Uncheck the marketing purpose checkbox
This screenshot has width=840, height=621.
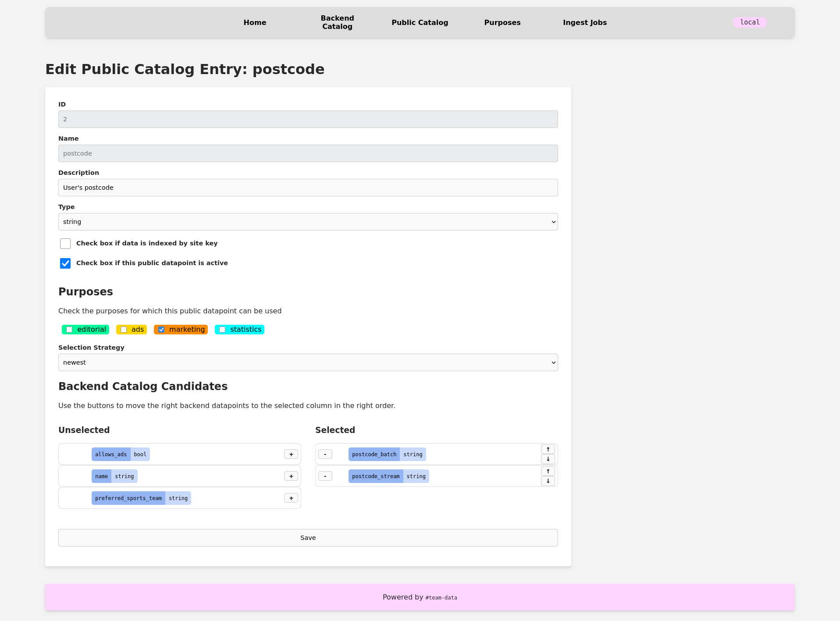(162, 330)
